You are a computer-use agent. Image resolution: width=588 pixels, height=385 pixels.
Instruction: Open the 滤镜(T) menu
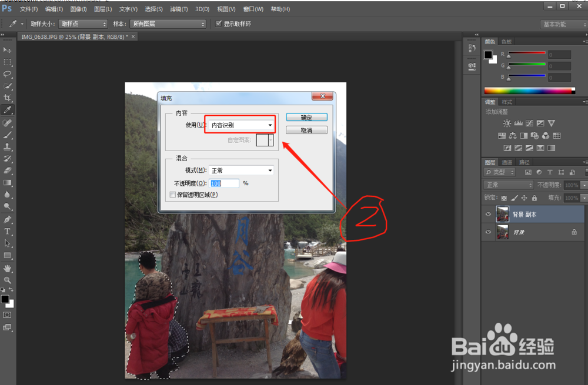tap(179, 9)
